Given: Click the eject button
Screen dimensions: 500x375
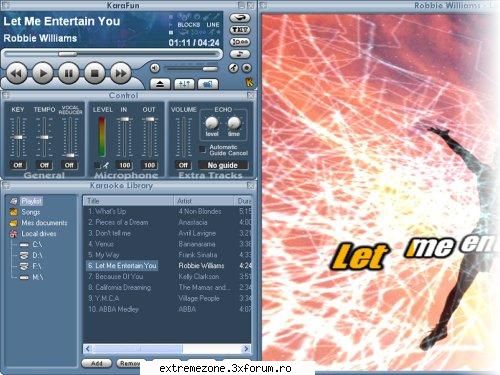Looking at the screenshot, I should (x=160, y=84).
